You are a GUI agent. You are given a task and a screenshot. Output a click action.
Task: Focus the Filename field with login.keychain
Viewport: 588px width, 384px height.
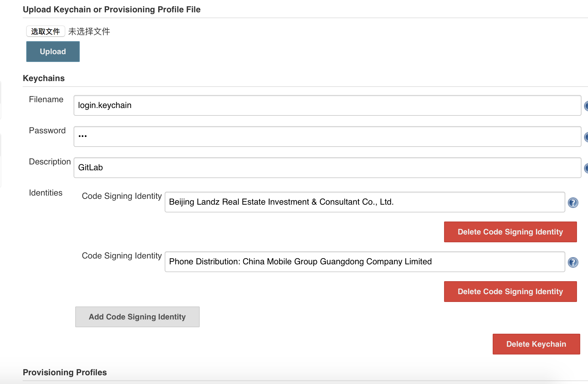point(327,105)
